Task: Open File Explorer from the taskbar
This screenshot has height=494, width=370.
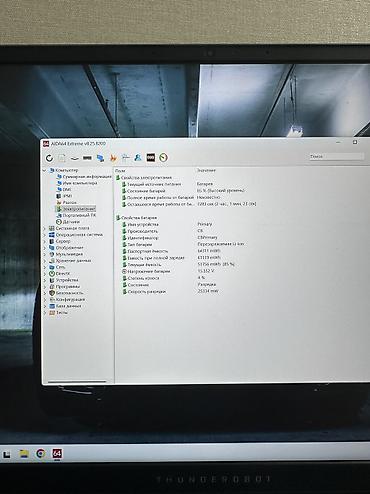Action: (x=24, y=454)
